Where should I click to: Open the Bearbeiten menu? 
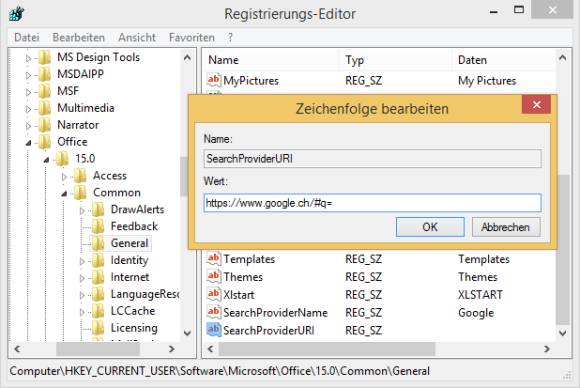pyautogui.click(x=78, y=37)
